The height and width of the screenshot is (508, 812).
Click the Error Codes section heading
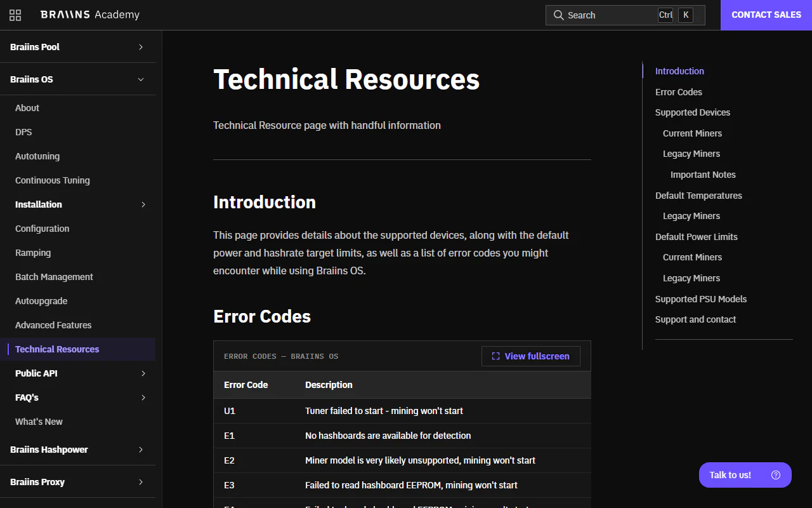click(x=262, y=316)
